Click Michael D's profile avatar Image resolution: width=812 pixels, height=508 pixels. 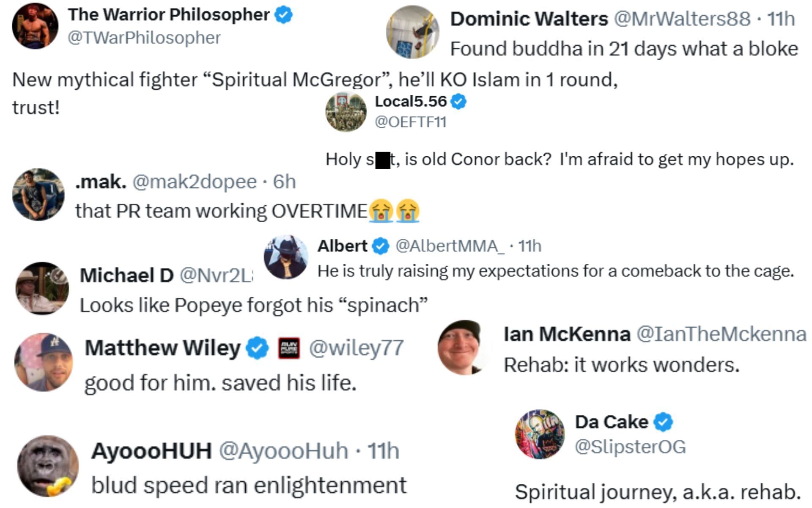point(42,288)
